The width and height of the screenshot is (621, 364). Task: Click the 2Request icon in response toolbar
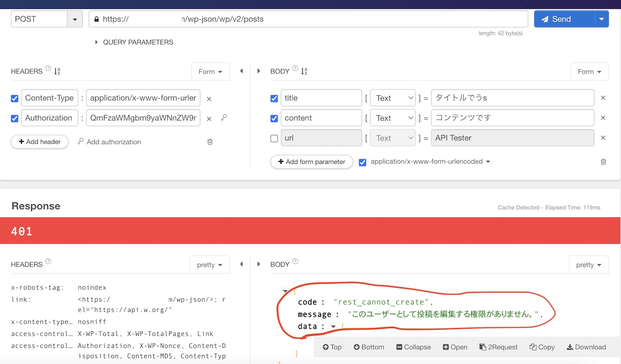tap(498, 347)
